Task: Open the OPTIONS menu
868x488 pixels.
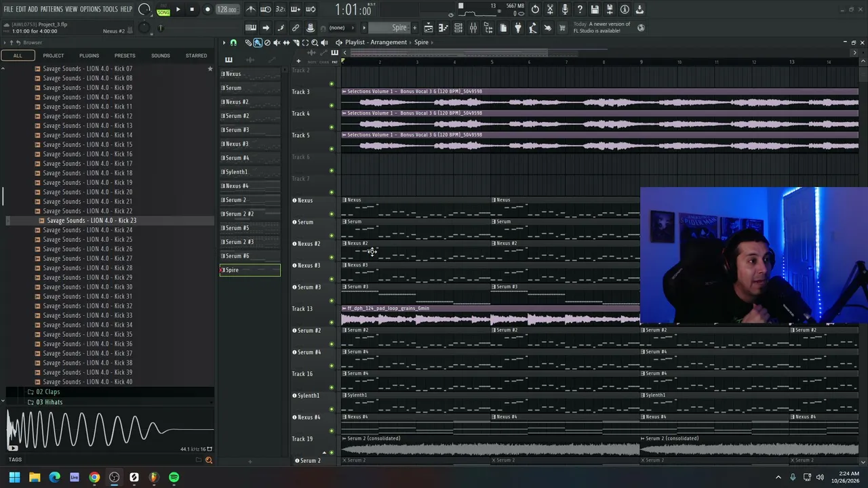Action: coord(90,9)
